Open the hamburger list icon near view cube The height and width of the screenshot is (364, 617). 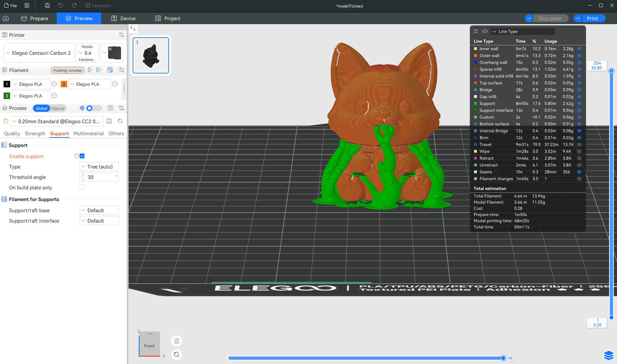tap(177, 341)
